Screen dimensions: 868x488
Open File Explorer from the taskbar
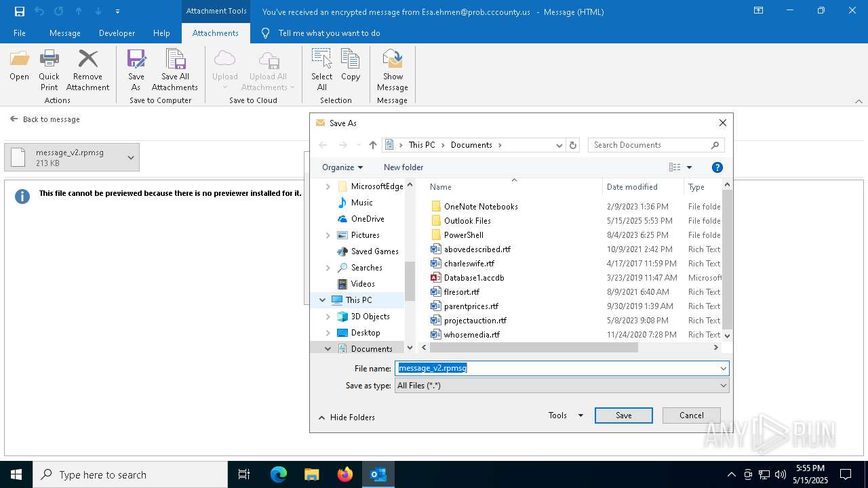(x=312, y=474)
